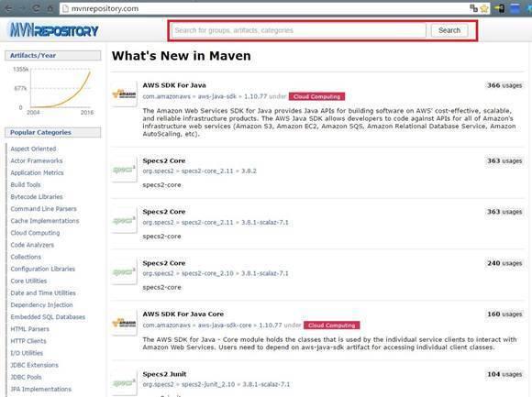
Task: Reload the page with the refresh icon
Action: click(x=36, y=8)
